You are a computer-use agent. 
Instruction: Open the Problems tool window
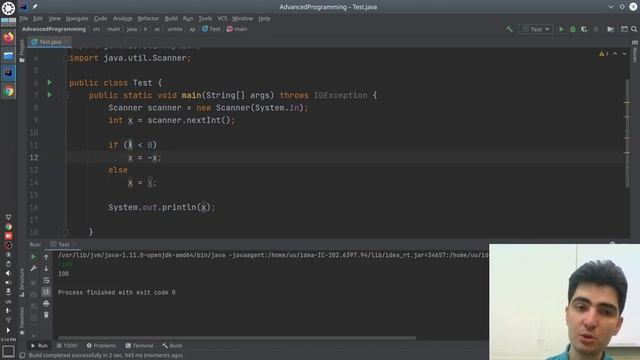(101, 346)
